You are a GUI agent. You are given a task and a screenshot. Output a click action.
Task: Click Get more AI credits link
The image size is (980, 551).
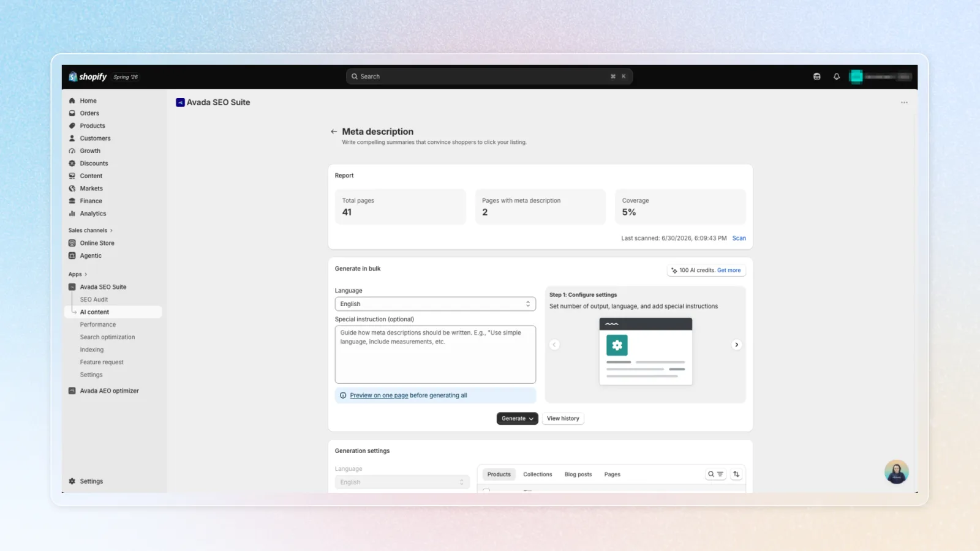pyautogui.click(x=729, y=270)
